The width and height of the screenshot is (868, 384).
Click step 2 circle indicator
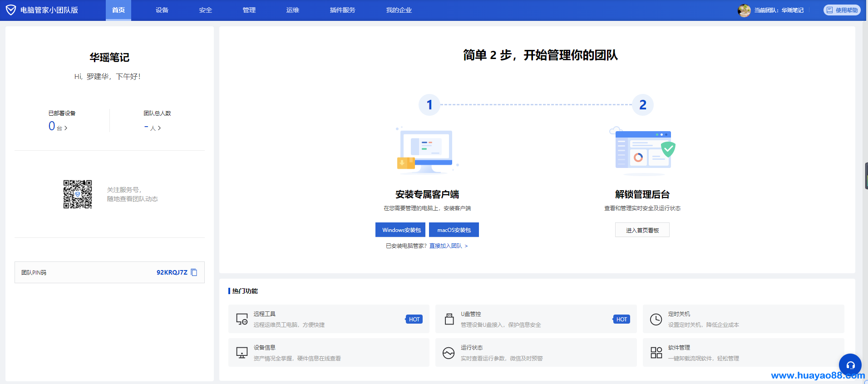point(643,105)
